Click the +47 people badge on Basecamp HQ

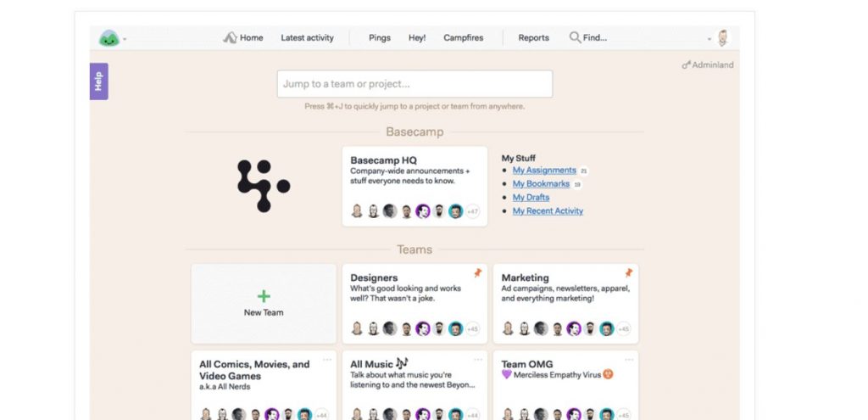[472, 211]
